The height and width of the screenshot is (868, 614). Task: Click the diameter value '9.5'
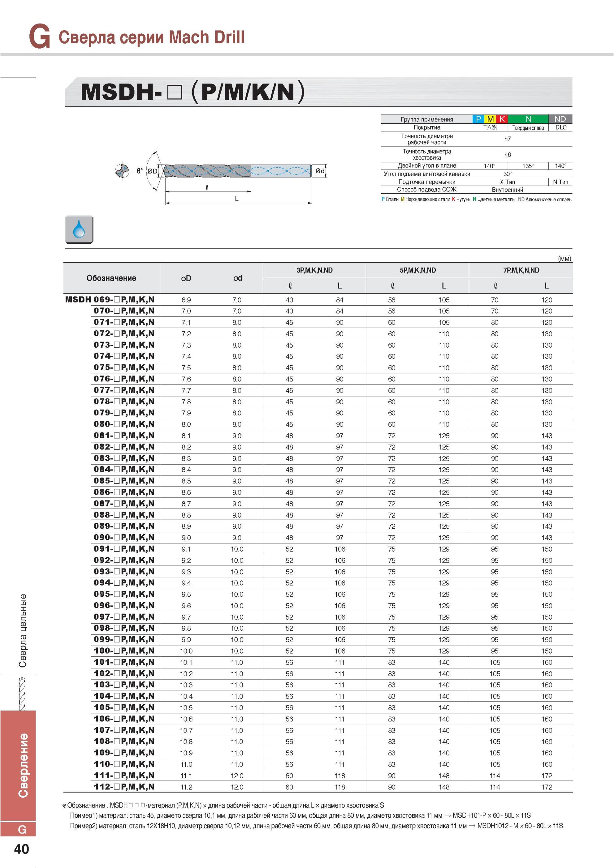[186, 594]
